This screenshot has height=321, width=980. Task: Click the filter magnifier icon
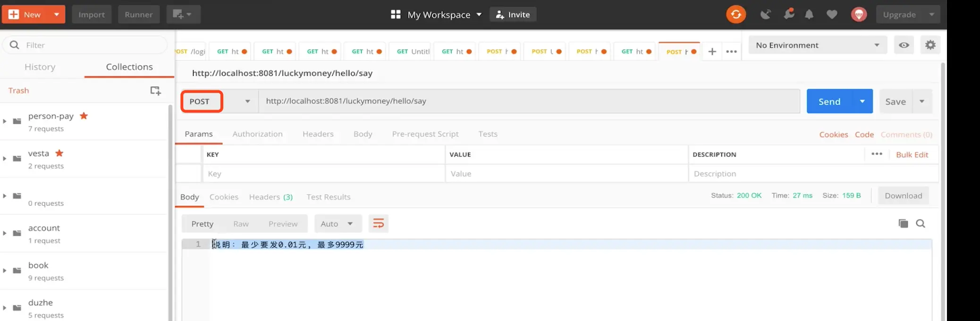pos(15,45)
